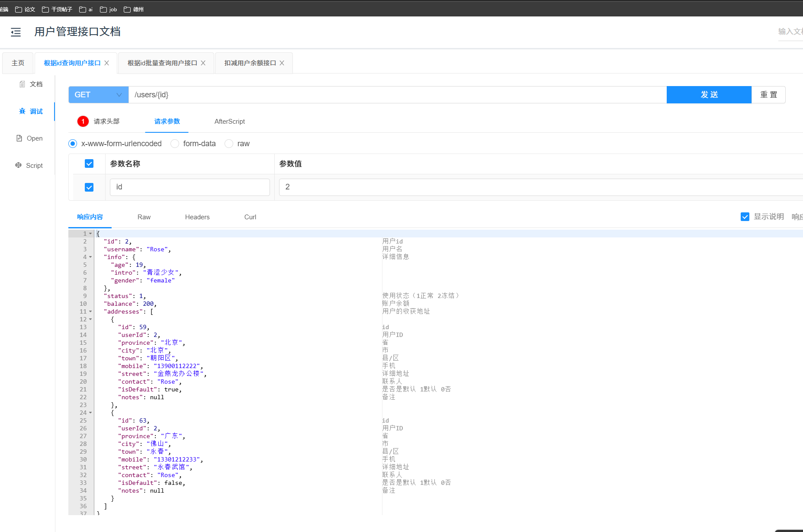Close the 根据id查询用户接口 tab
The image size is (803, 532).
106,63
